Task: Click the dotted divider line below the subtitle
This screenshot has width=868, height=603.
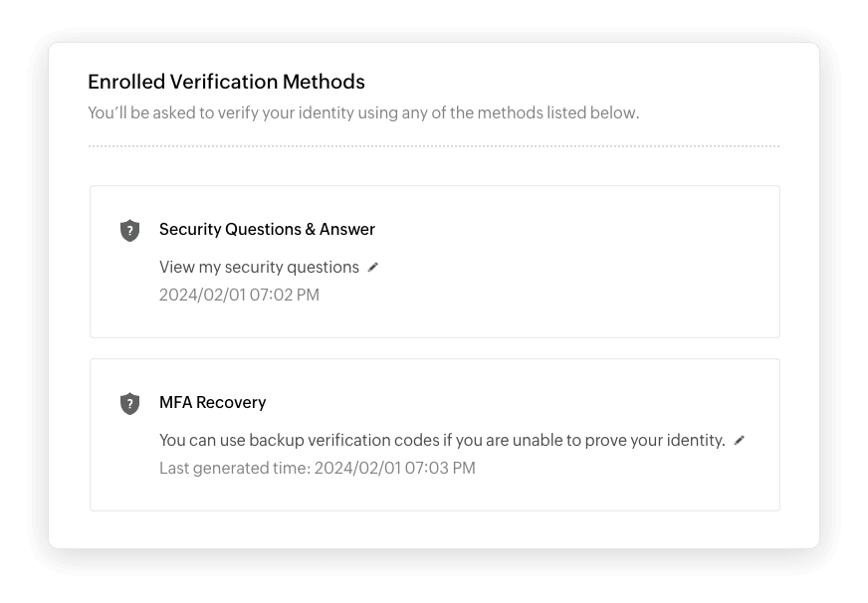Action: pos(433,145)
